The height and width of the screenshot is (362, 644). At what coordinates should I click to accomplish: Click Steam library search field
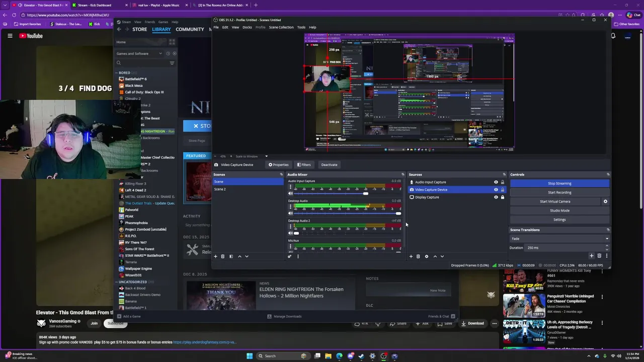click(142, 63)
